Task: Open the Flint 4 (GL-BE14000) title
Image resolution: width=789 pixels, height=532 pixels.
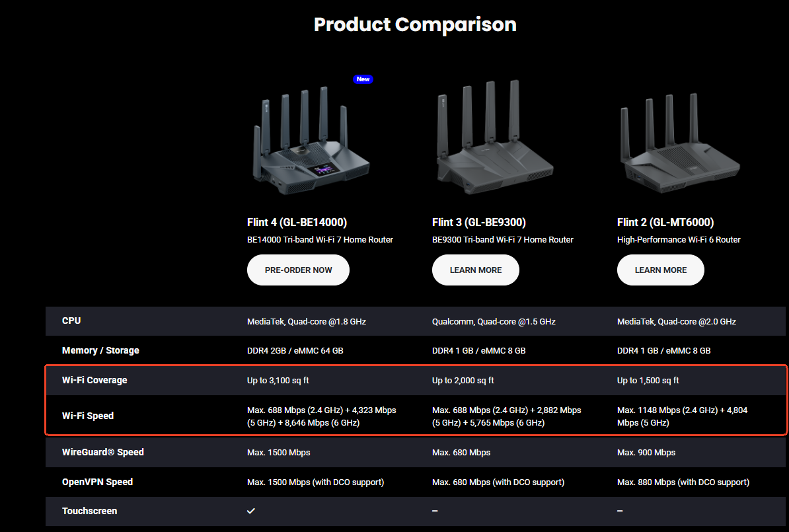Action: point(297,223)
